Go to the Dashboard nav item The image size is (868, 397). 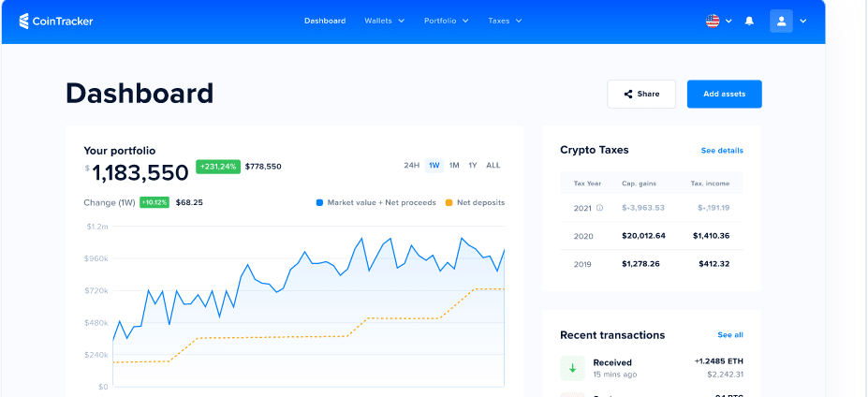point(325,21)
